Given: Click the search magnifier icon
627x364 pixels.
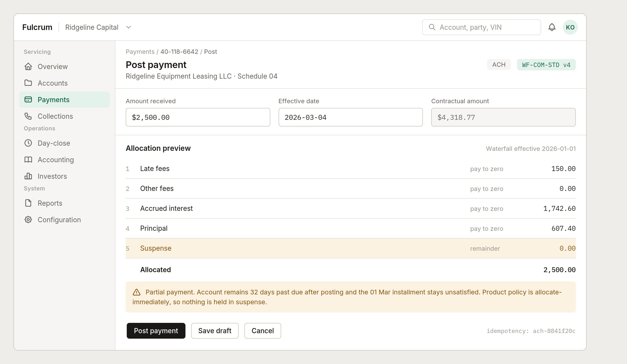Looking at the screenshot, I should (432, 27).
